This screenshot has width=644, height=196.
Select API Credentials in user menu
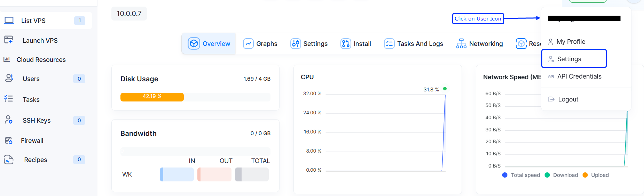pos(579,76)
